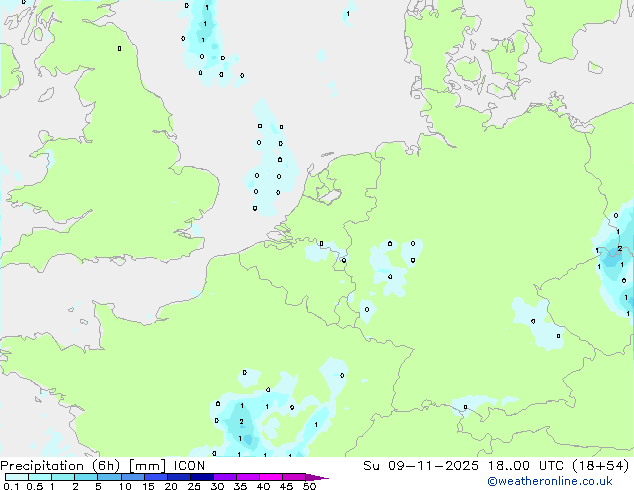
Task: Click the "0.5" legend scale label
Action: coord(34,486)
